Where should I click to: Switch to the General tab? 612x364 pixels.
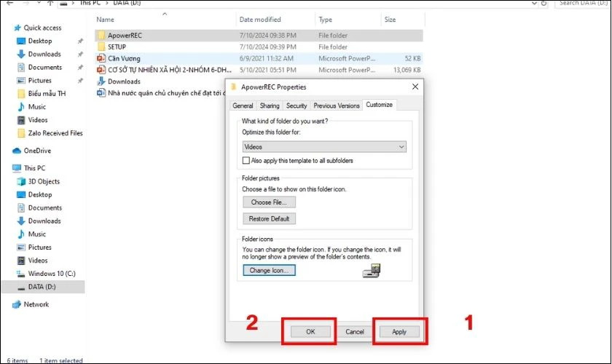point(243,106)
